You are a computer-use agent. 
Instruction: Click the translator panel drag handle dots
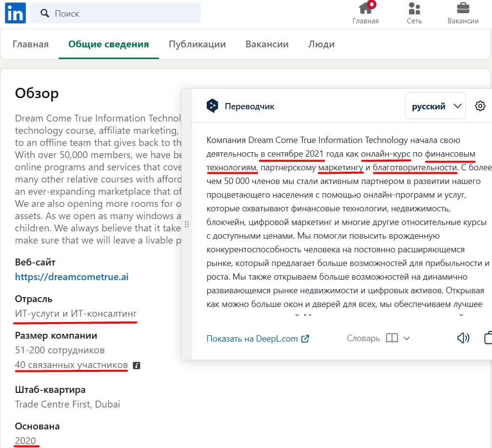point(187,224)
